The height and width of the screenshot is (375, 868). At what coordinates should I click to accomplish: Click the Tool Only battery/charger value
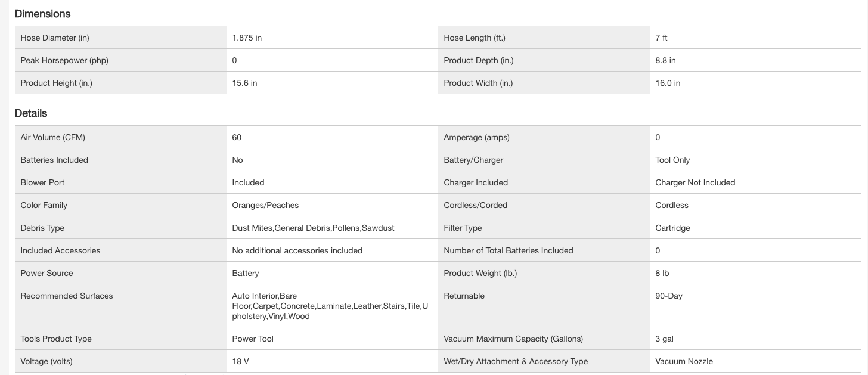point(672,160)
